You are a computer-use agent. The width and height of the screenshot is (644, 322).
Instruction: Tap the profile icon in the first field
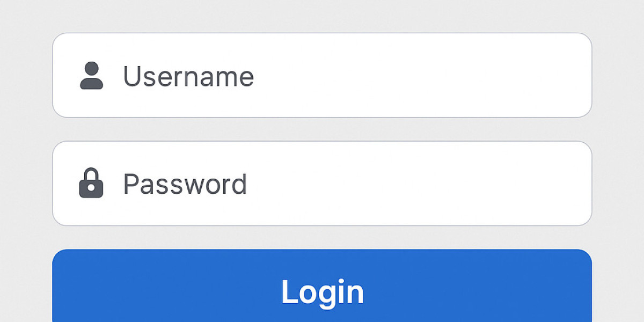(x=91, y=76)
